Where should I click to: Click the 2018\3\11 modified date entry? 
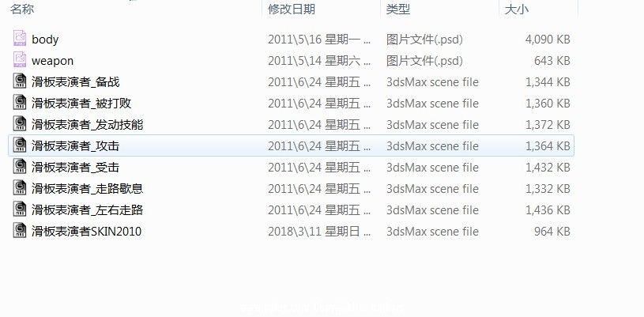point(319,232)
